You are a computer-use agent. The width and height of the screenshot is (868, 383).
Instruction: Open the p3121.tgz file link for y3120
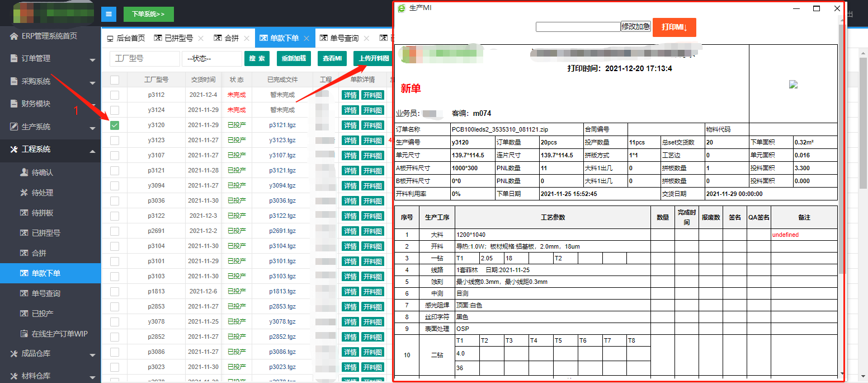[x=282, y=125]
